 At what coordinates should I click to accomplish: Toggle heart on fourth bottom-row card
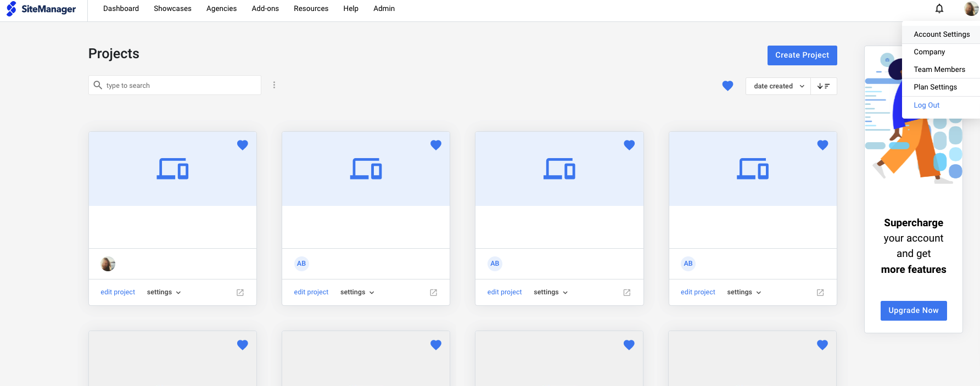click(x=822, y=345)
